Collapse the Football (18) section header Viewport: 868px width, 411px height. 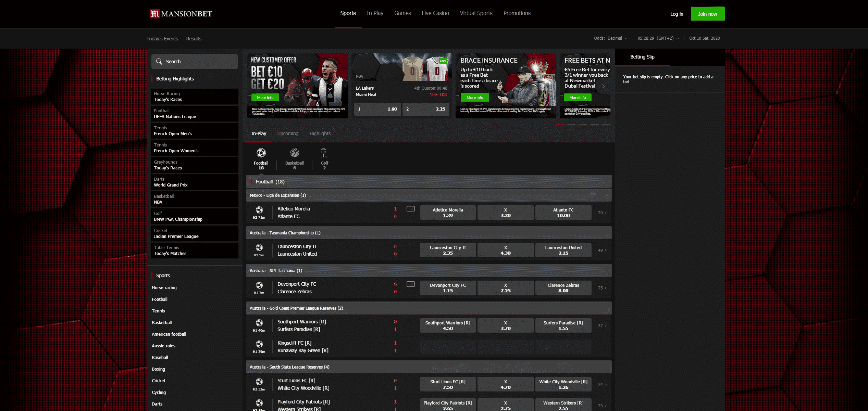(429, 182)
